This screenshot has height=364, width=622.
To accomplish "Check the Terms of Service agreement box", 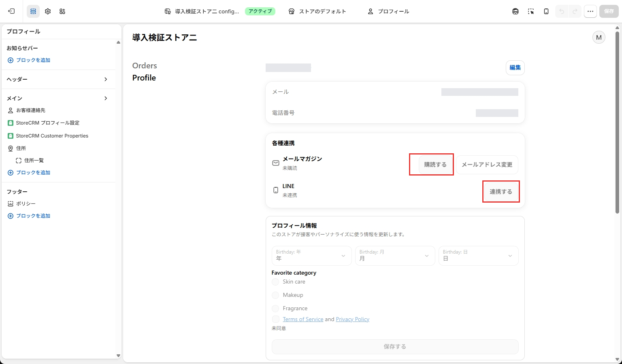I will coord(275,319).
